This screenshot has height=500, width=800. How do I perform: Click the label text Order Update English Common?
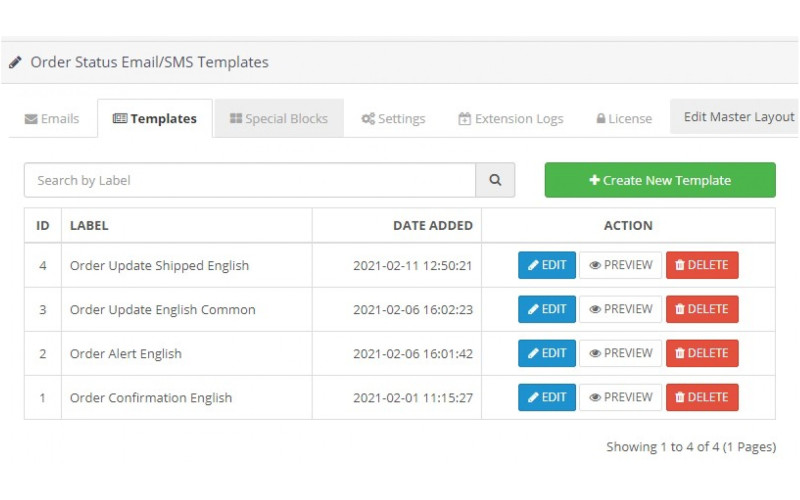coord(163,310)
